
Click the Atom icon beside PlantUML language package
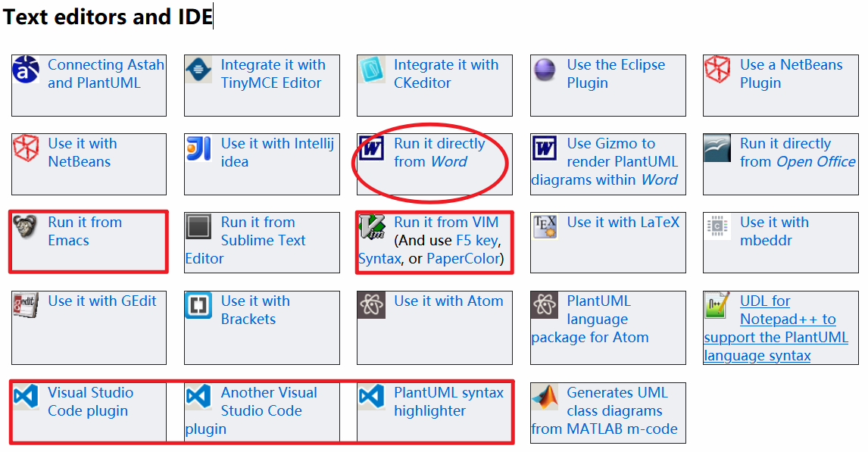click(x=545, y=305)
